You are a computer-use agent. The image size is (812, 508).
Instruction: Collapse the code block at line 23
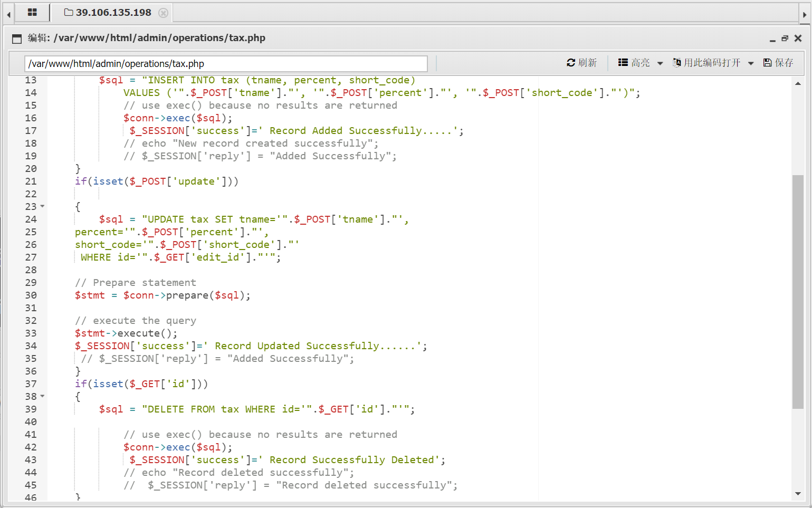[43, 206]
